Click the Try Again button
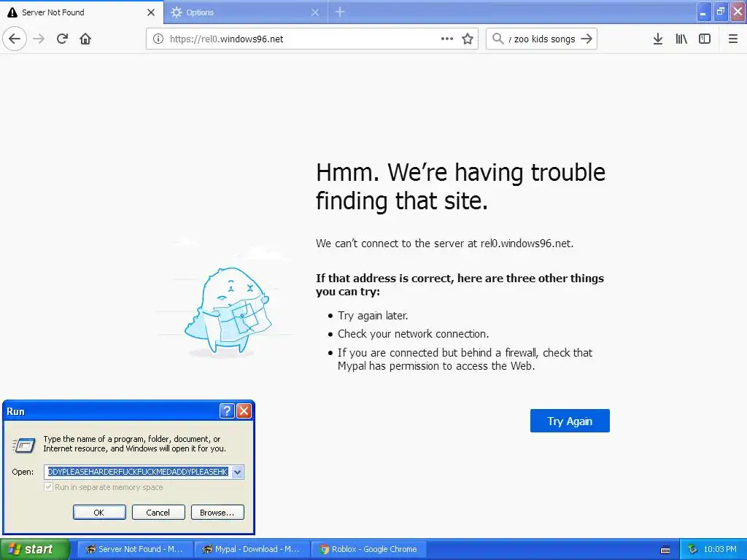The width and height of the screenshot is (747, 560). [570, 421]
